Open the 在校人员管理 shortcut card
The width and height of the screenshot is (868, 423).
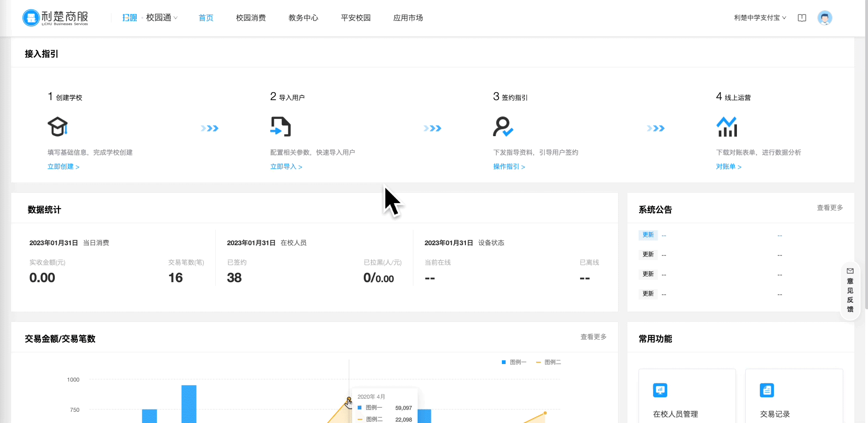687,396
